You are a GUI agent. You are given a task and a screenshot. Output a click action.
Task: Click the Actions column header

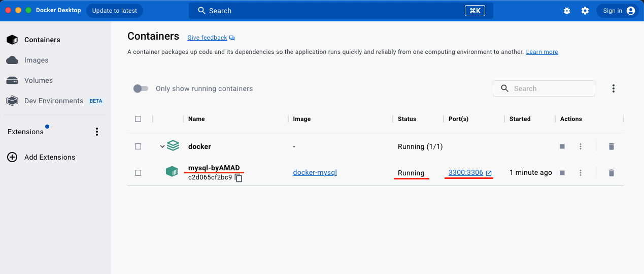(x=571, y=119)
